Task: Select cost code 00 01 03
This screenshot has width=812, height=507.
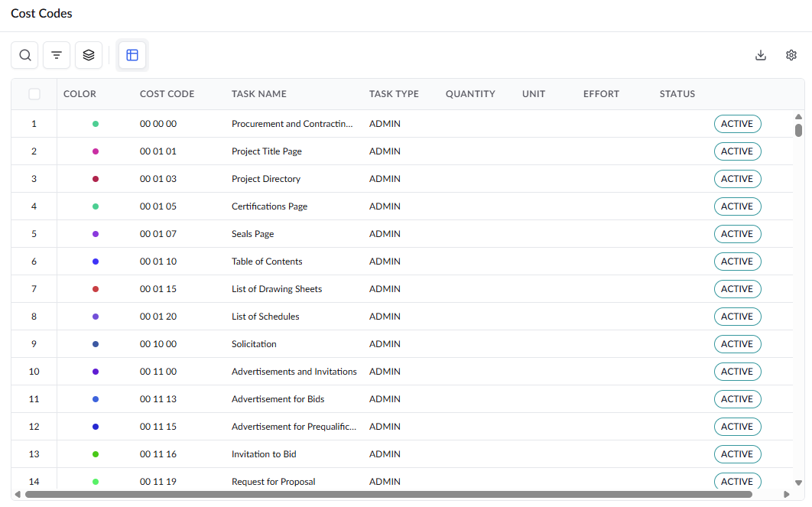Action: point(158,179)
